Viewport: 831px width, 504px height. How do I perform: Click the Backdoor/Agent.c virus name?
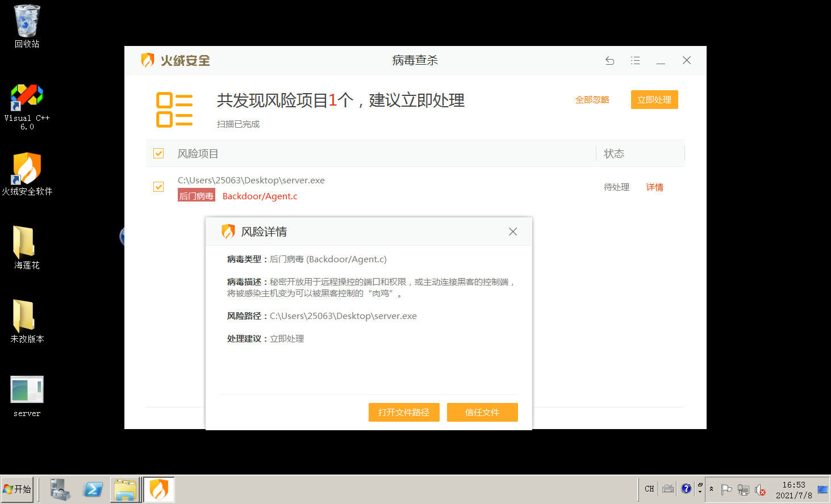coord(260,196)
